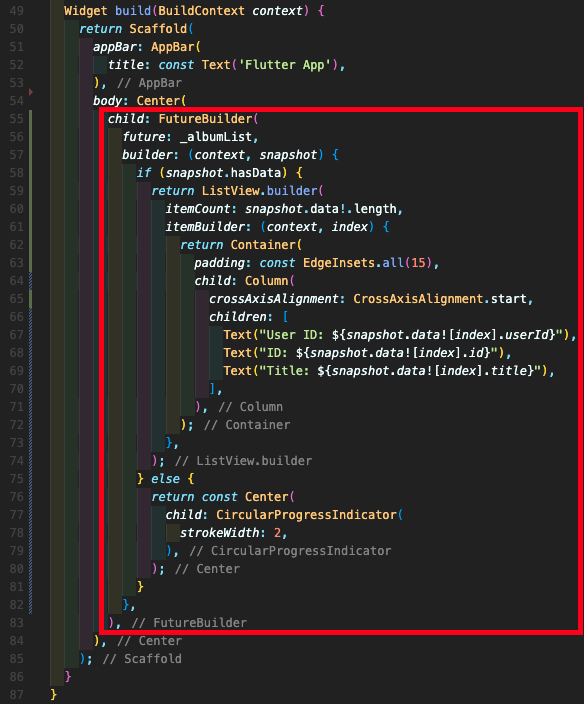Click the 'children' property on line 66
This screenshot has height=704, width=584.
pyautogui.click(x=237, y=317)
